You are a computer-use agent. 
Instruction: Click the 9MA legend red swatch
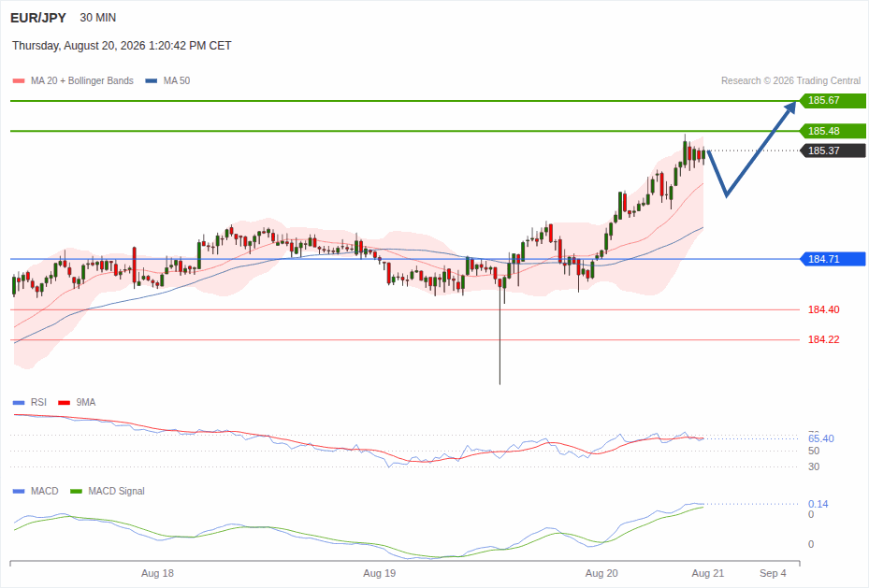point(64,403)
